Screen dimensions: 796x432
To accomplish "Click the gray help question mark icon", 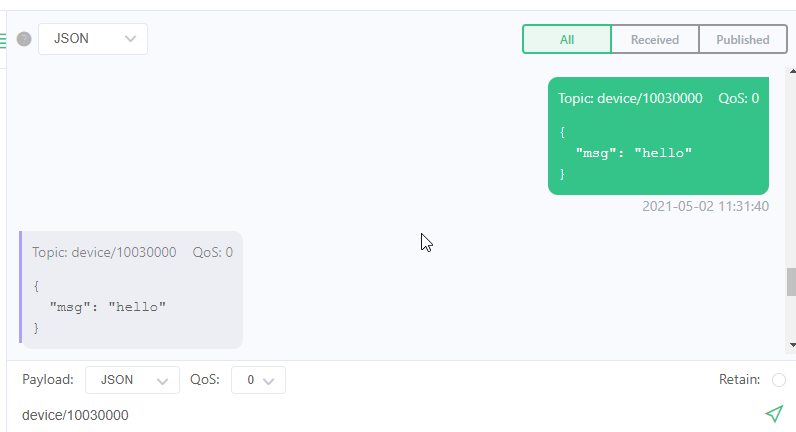I will click(x=24, y=39).
